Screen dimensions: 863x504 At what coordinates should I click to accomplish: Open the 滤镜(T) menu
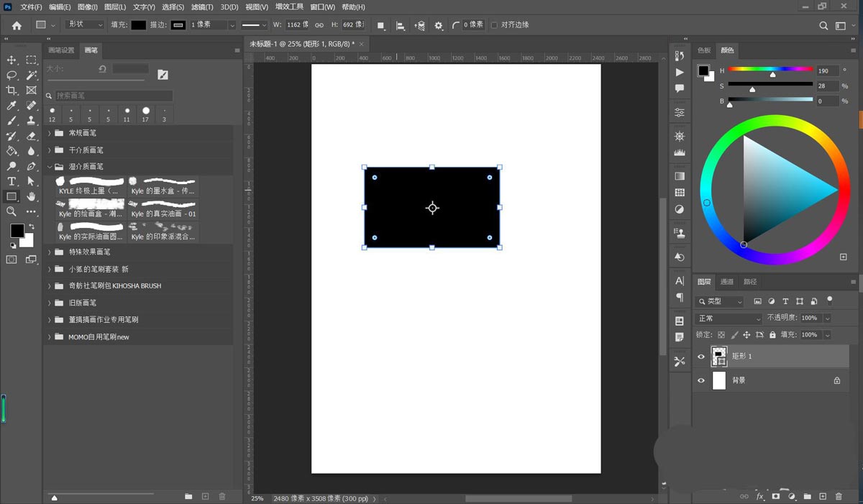202,7
